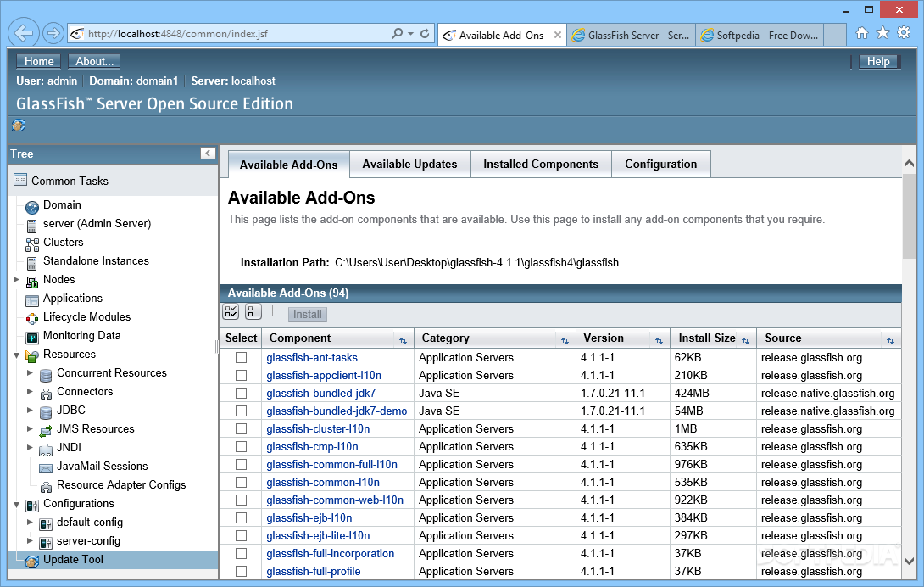This screenshot has height=587, width=924.
Task: Open the glassfish-full-incorporation link
Action: [x=330, y=553]
